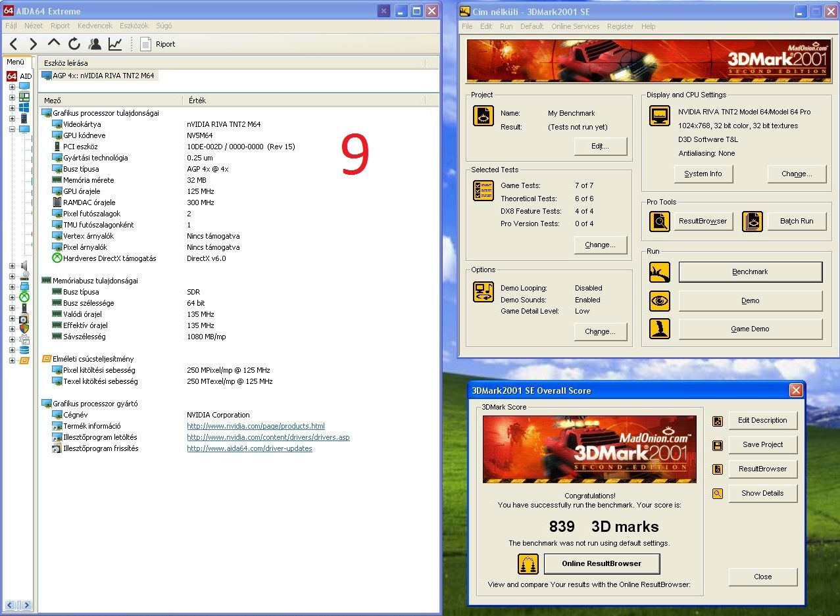Select the AGP 4x: nVIDIA RIVA TNT2 M64 device
The image size is (840, 616).
(x=99, y=76)
